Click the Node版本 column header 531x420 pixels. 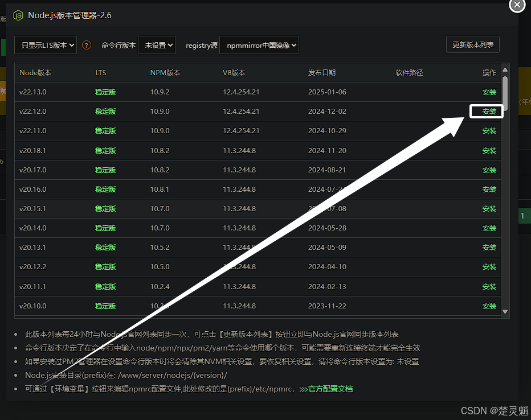35,73
